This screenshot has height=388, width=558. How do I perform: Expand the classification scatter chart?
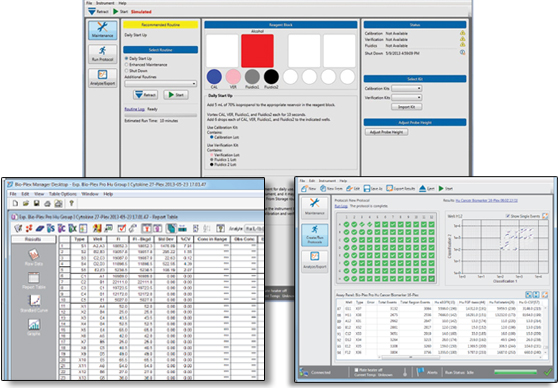(544, 216)
